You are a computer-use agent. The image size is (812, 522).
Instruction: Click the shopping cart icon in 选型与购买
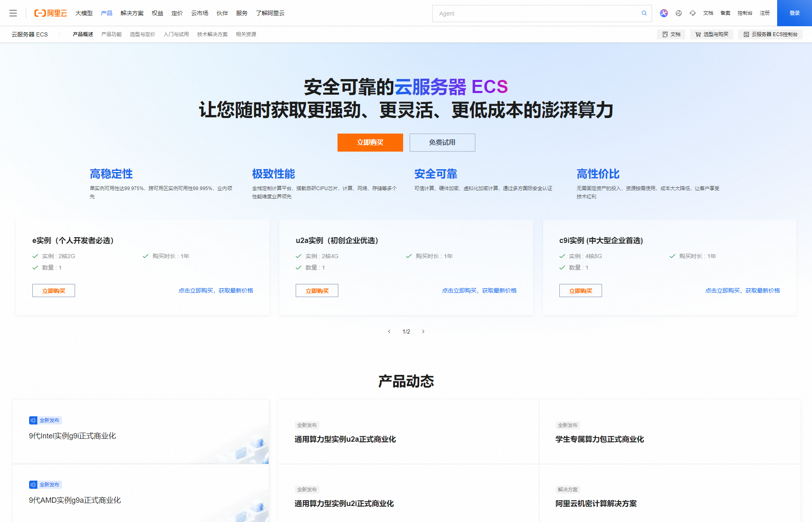698,34
